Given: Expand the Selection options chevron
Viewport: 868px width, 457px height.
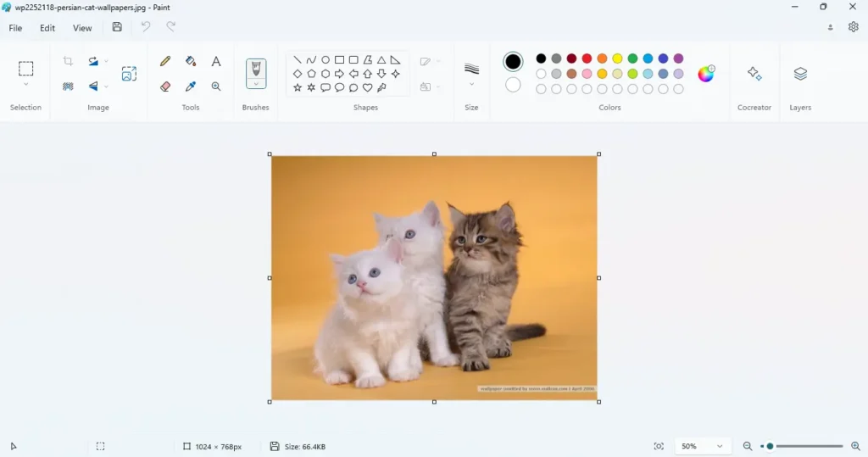Looking at the screenshot, I should (x=26, y=85).
